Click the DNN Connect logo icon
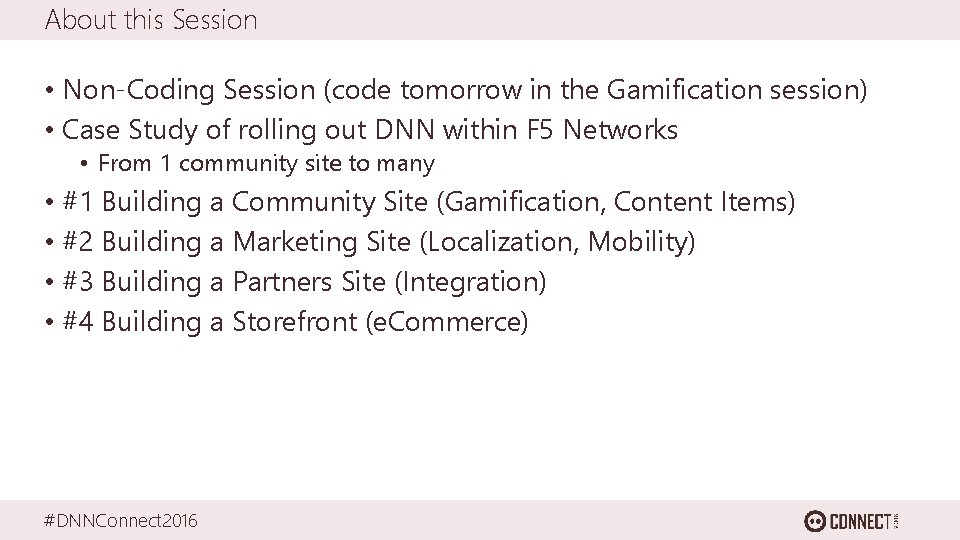The width and height of the screenshot is (960, 540). tap(814, 521)
